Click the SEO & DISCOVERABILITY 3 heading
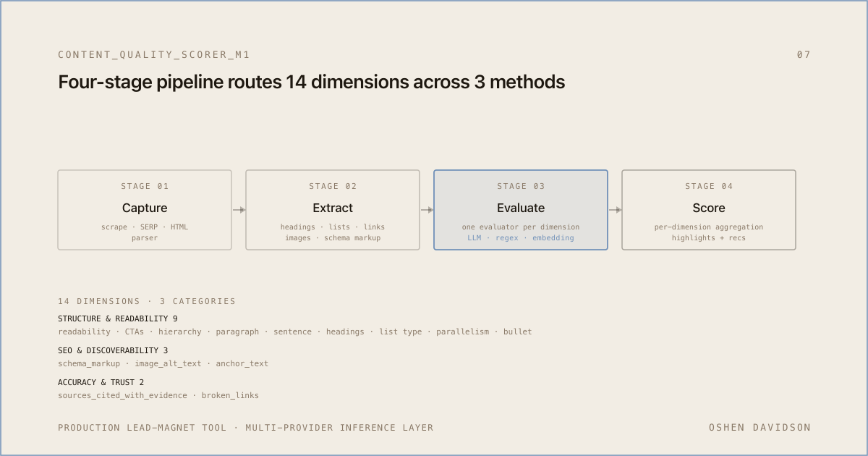The image size is (868, 456). 113,350
